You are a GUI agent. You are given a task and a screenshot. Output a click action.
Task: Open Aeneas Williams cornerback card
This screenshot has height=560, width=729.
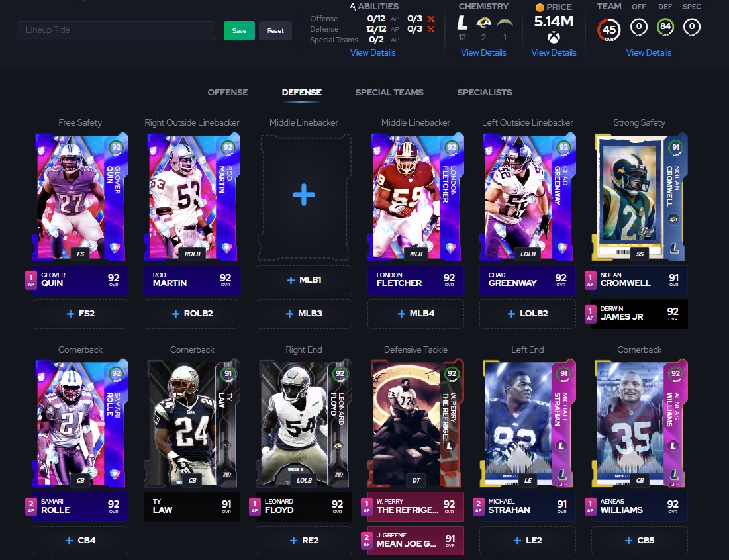(639, 423)
